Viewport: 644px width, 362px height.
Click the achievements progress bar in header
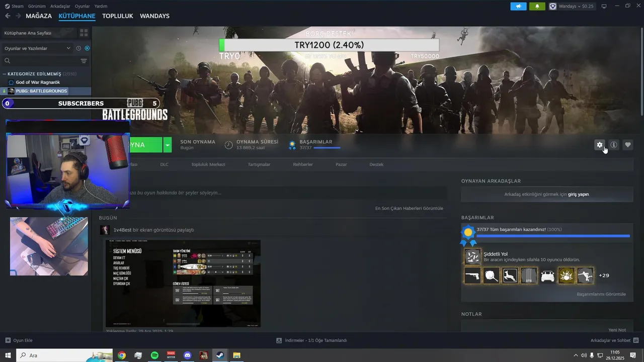click(327, 148)
